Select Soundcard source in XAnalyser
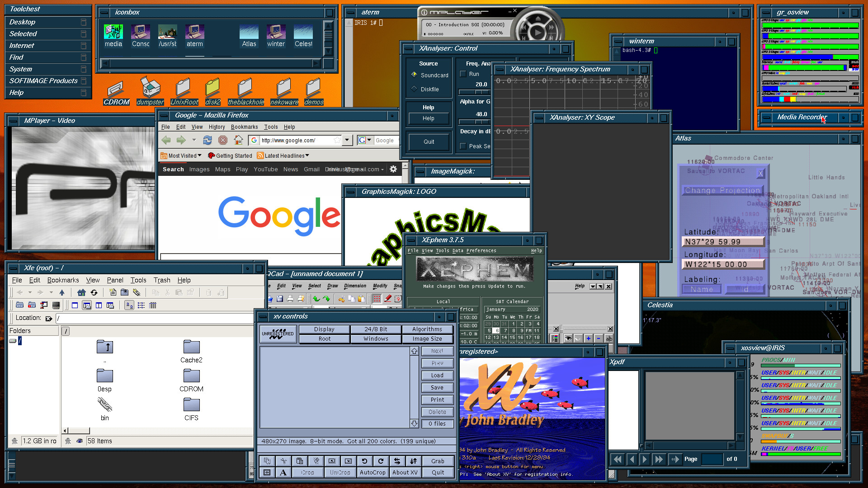The image size is (868, 488). 414,75
